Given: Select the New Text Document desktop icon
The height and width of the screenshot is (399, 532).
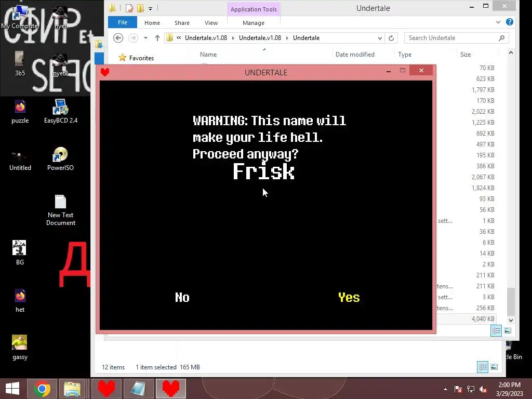Looking at the screenshot, I should pos(61,210).
